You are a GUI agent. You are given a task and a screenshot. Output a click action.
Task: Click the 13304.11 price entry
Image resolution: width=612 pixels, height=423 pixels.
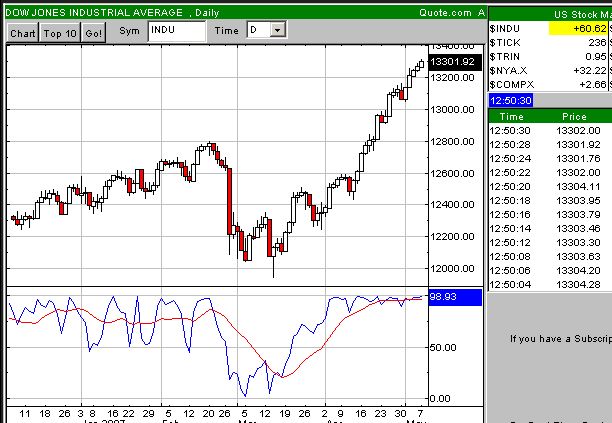pyautogui.click(x=578, y=187)
